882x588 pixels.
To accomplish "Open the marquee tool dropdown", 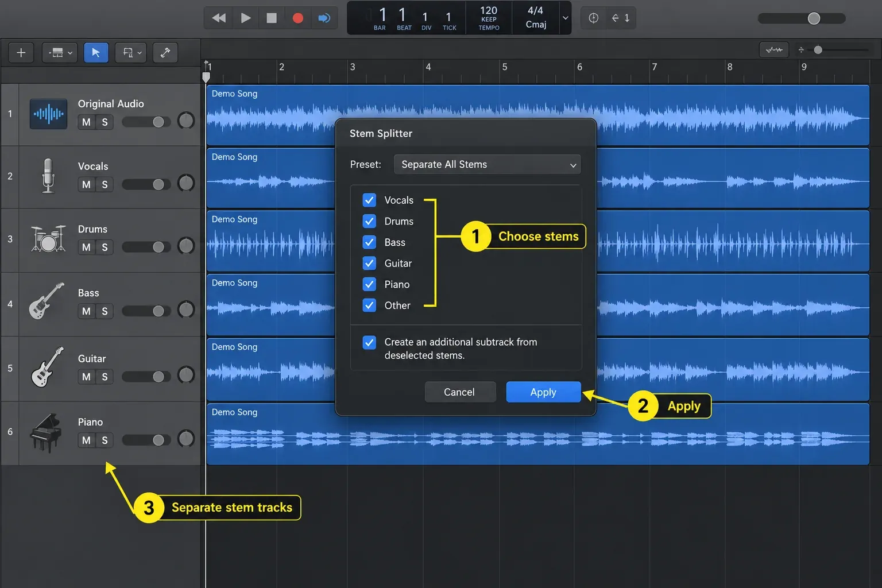I will (131, 53).
